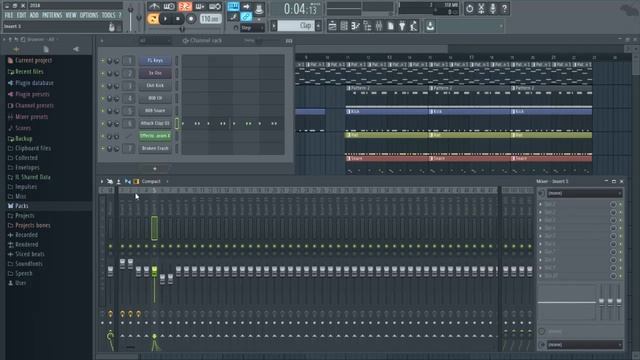This screenshot has height=360, width=640.
Task: Select the 808 Snare channel button
Action: click(x=155, y=111)
